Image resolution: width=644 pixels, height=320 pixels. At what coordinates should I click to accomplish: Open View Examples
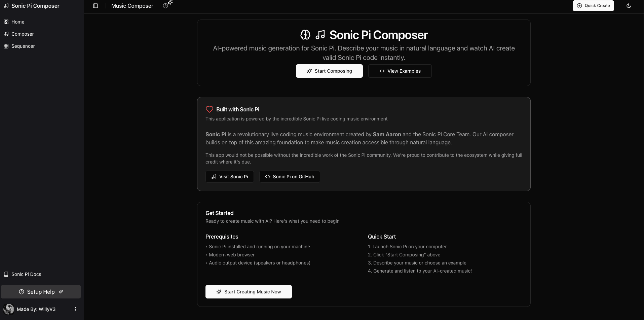click(x=400, y=71)
